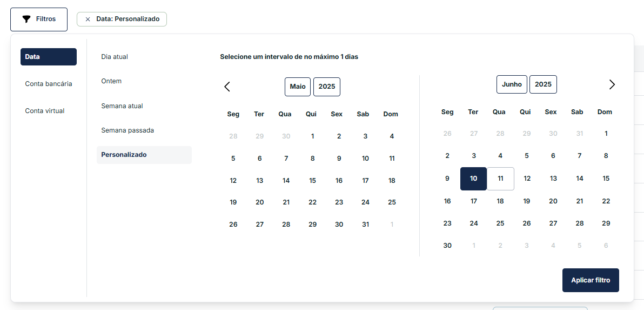The image size is (644, 310).
Task: Choose the 'Dia atual' date preset
Action: tap(115, 57)
